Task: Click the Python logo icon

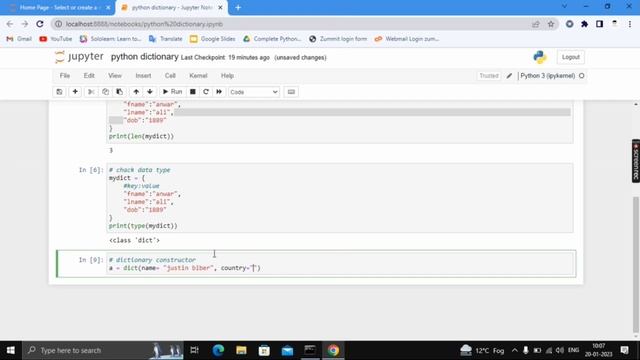Action: pyautogui.click(x=540, y=57)
